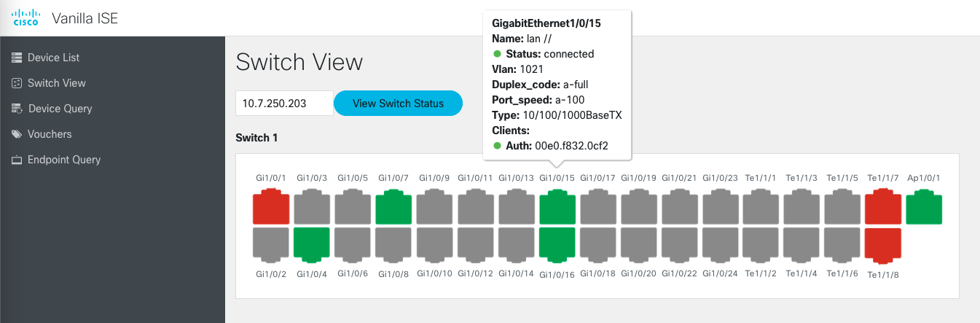The width and height of the screenshot is (980, 323).
Task: Pick the Gi1/0/6 port
Action: coord(353,245)
